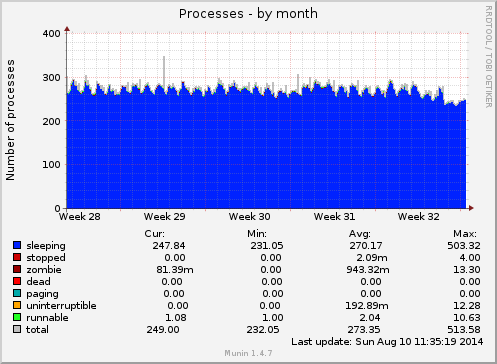This screenshot has width=497, height=364.
Task: Click the 400 y-axis value
Action: pos(51,34)
